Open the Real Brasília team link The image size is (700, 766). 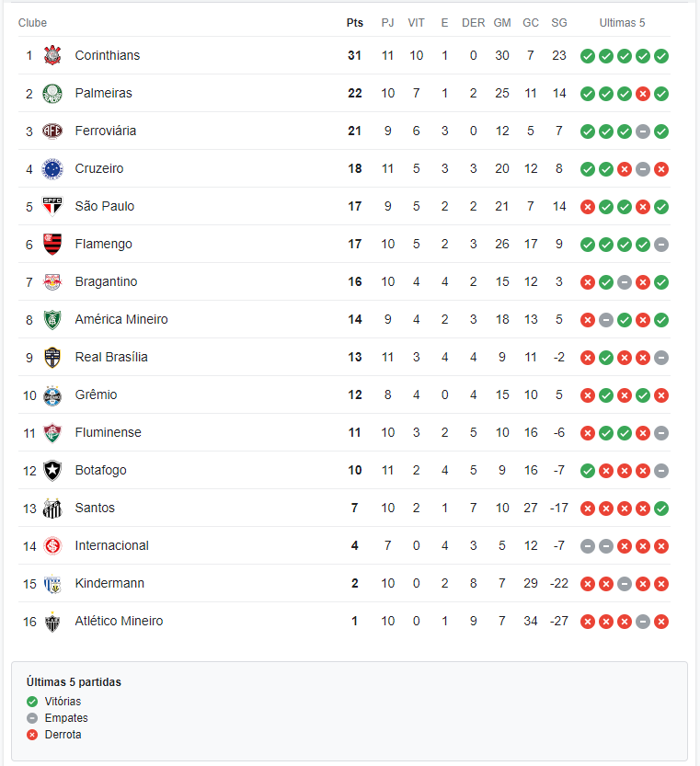111,357
